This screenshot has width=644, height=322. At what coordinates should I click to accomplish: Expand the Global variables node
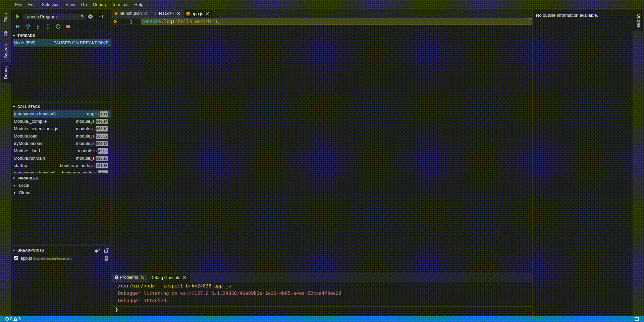point(15,193)
